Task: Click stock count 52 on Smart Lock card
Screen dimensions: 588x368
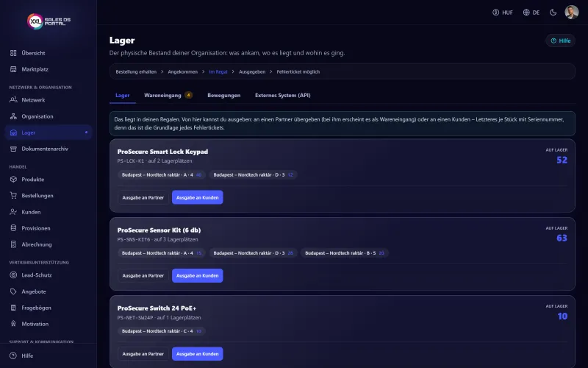Action: click(x=562, y=160)
